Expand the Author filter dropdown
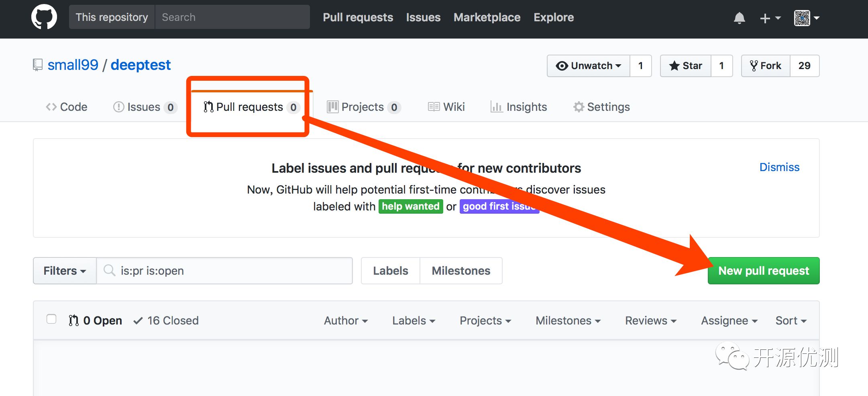The image size is (868, 396). 346,320
